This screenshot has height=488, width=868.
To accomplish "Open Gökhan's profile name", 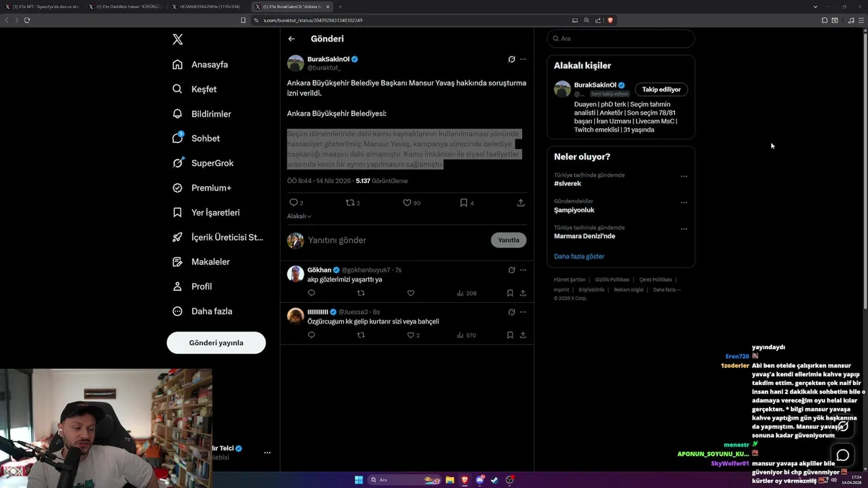I will 319,270.
